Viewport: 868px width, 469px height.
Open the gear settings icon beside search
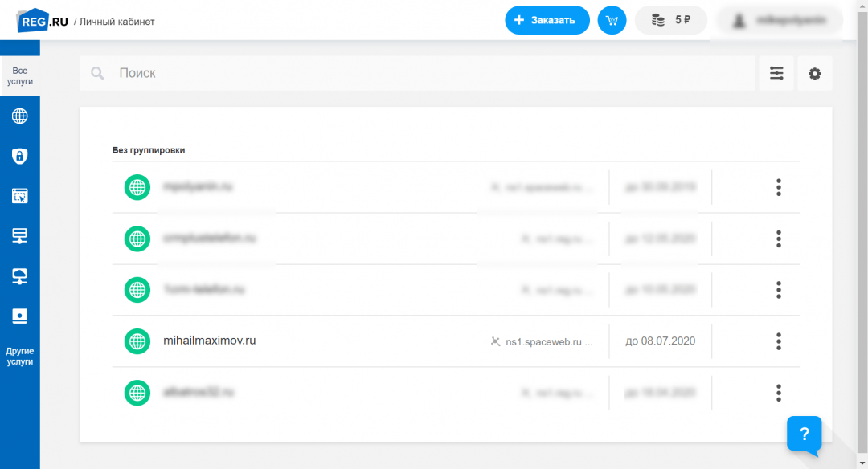tap(814, 73)
